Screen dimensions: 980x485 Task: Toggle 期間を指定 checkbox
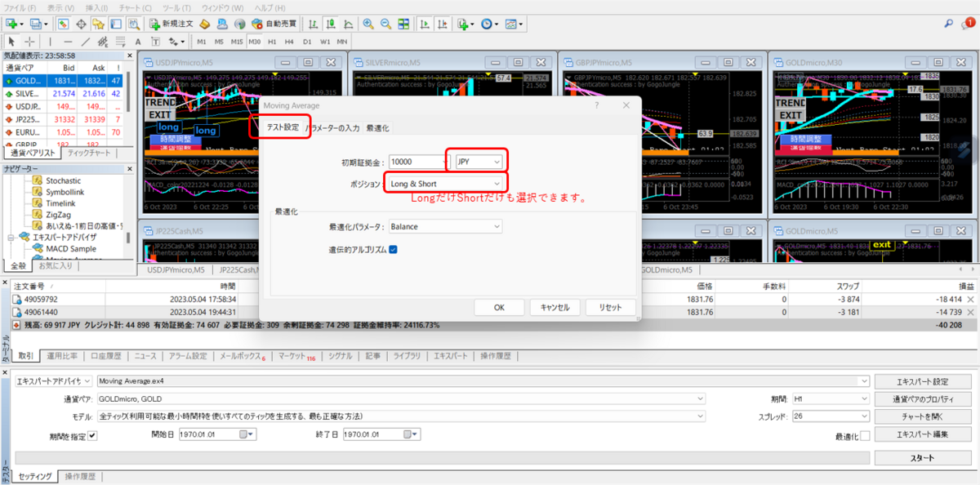click(x=91, y=436)
